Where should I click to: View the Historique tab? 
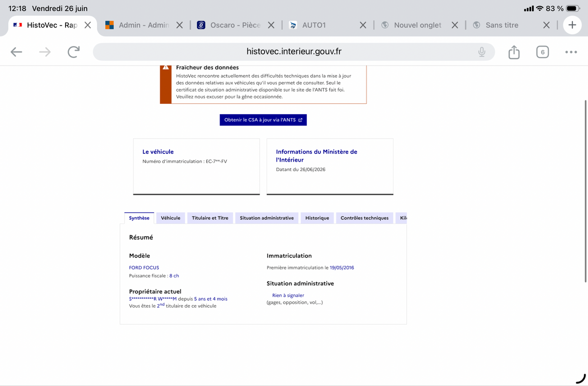coord(317,218)
